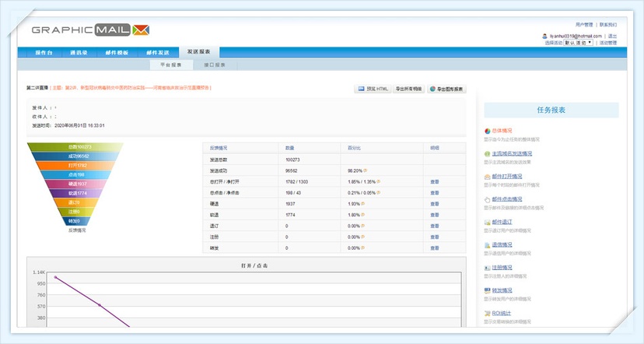Image resolution: width=644 pixels, height=344 pixels.
Task: Open the 邮件模板 tab
Action: pyautogui.click(x=117, y=53)
